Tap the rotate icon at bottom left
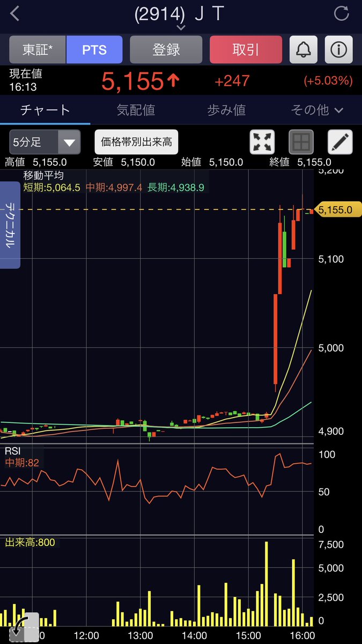362x644 pixels. tap(24, 627)
